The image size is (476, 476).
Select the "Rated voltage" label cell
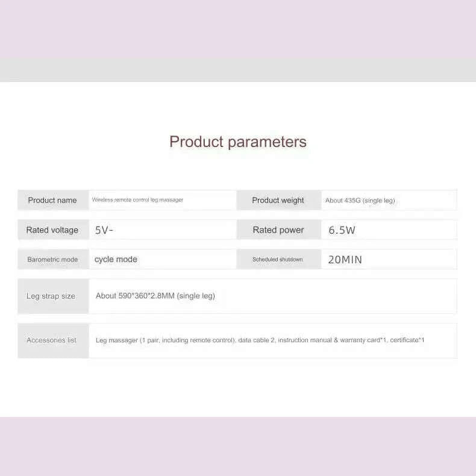(x=52, y=230)
